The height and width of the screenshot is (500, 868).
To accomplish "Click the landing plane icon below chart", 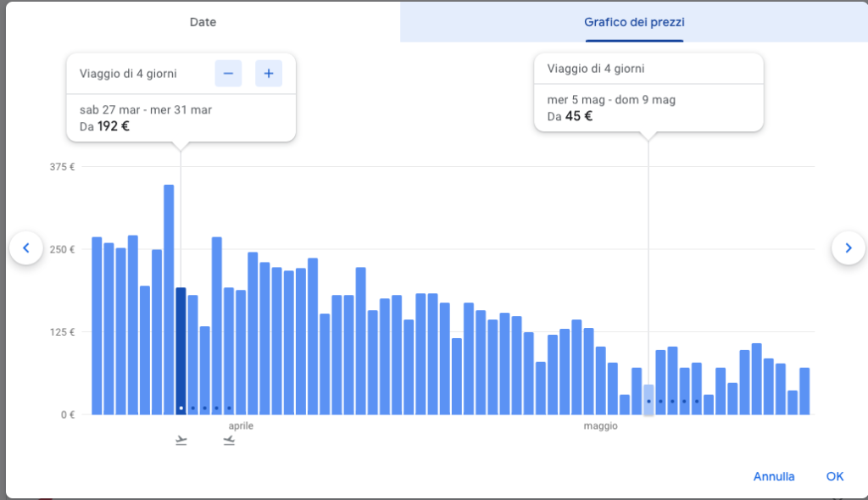I will pos(229,441).
